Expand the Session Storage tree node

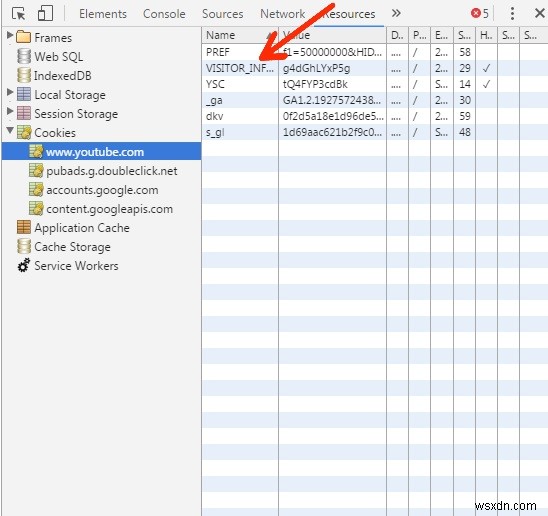click(x=10, y=111)
